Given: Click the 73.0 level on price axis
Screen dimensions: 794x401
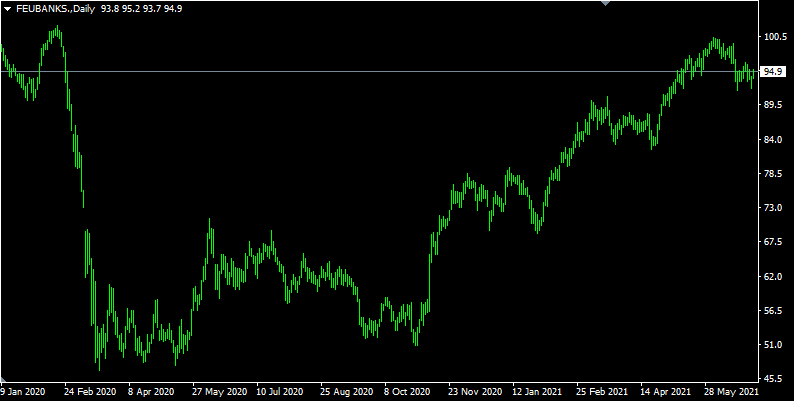Looking at the screenshot, I should pyautogui.click(x=775, y=208).
